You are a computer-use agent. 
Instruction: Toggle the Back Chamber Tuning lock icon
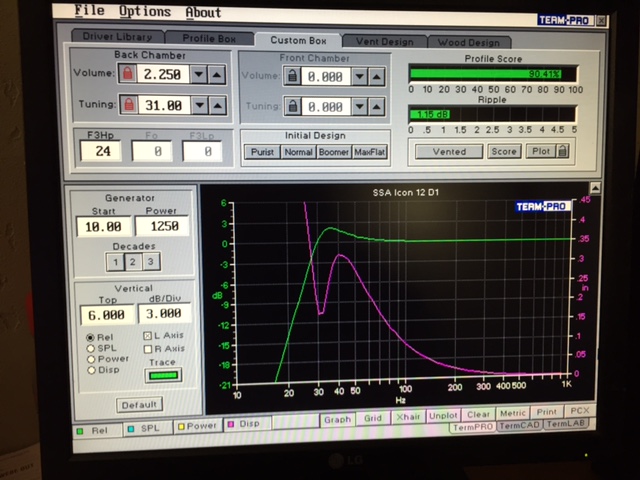click(129, 105)
